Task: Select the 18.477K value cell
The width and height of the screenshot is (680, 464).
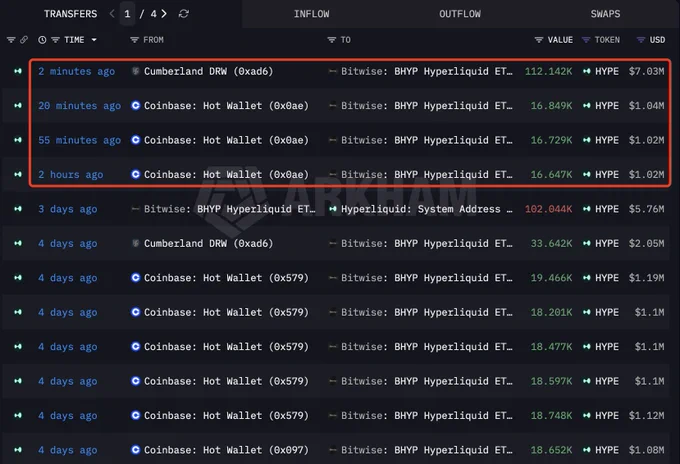Action: coord(552,347)
